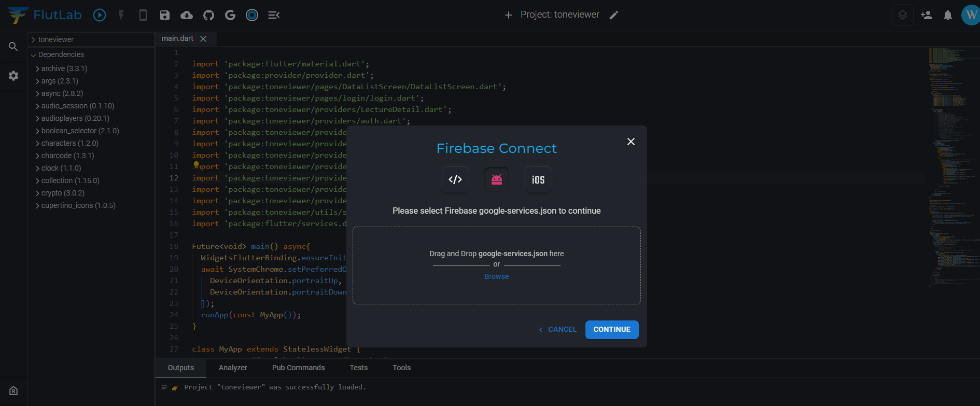The image size is (980, 406).
Task: Click the Browse link to choose a file
Action: tap(497, 277)
